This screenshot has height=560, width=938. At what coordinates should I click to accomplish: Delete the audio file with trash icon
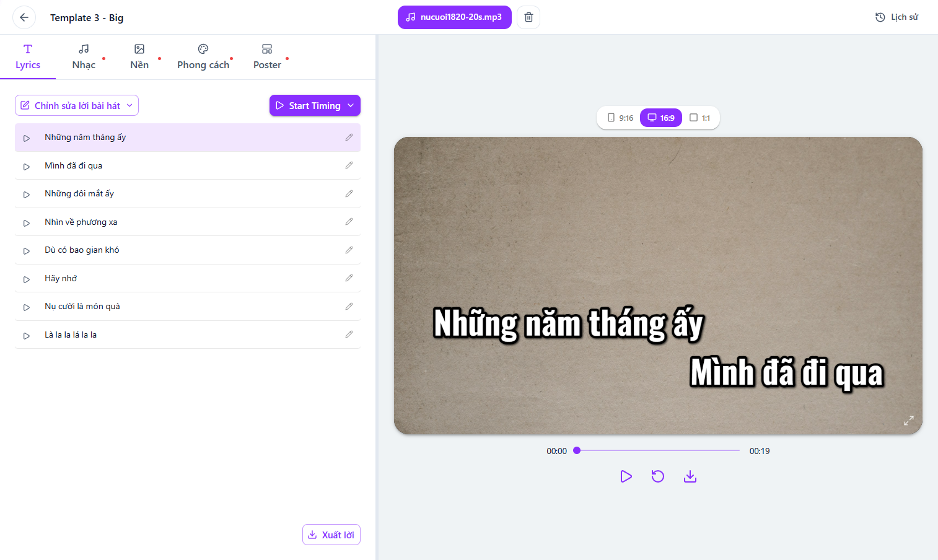pos(528,17)
